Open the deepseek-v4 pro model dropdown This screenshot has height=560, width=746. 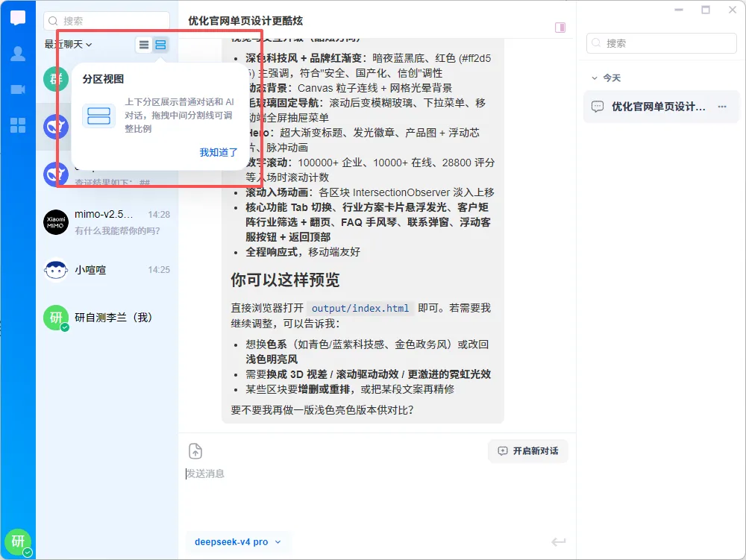coord(238,542)
